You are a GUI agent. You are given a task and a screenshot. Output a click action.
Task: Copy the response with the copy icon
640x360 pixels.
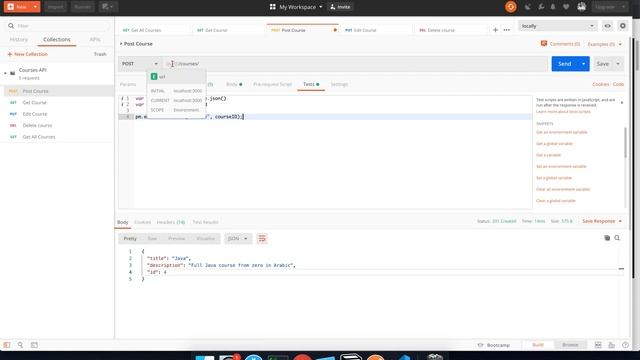pyautogui.click(x=607, y=238)
